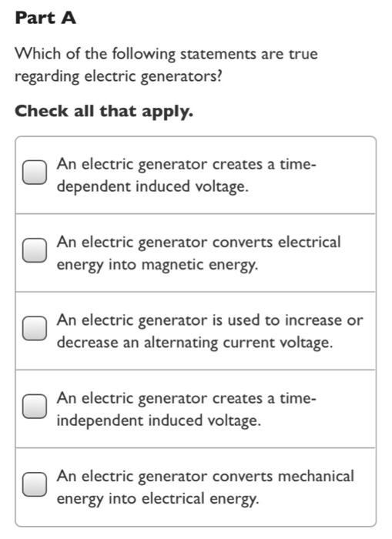Image resolution: width=392 pixels, height=539 pixels.
Task: Click 'energy into electrical energy' line
Action: coord(158,499)
